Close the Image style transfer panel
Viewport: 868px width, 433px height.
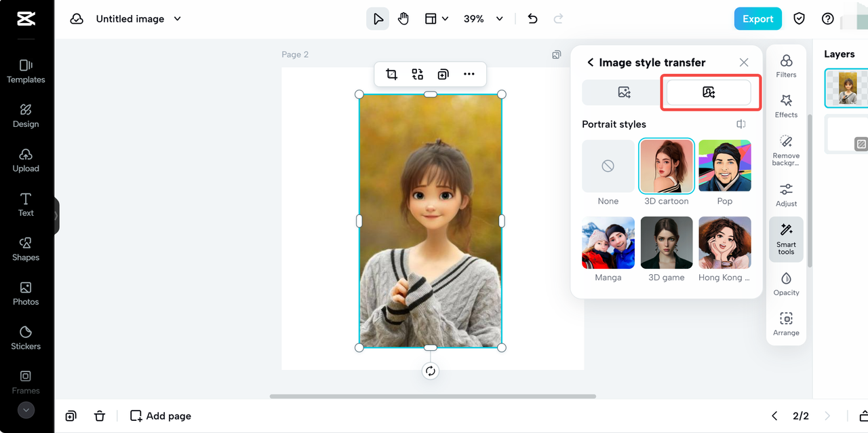[x=744, y=62]
